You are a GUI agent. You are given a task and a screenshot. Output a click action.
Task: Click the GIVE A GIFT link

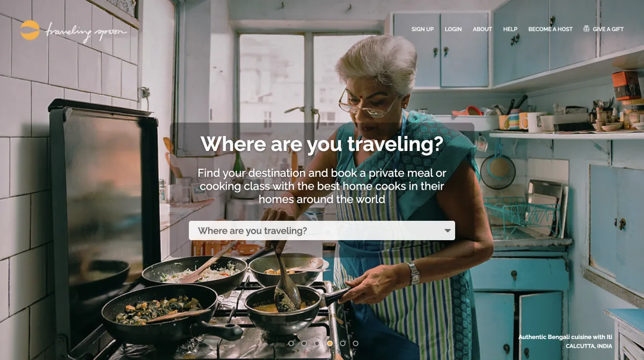pyautogui.click(x=608, y=29)
